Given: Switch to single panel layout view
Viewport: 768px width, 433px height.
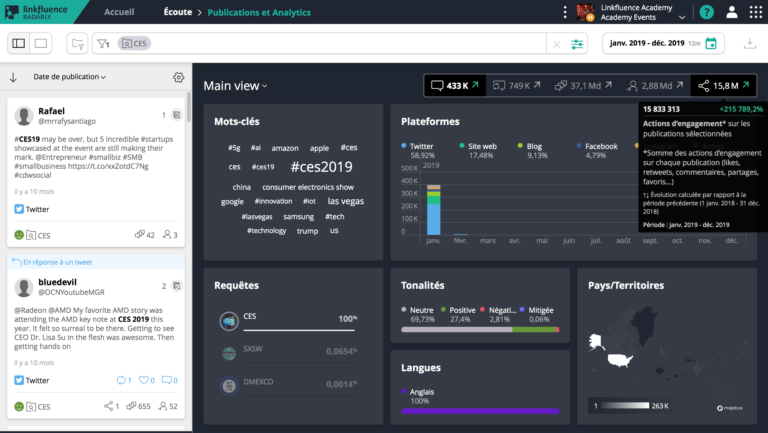Looking at the screenshot, I should point(41,44).
